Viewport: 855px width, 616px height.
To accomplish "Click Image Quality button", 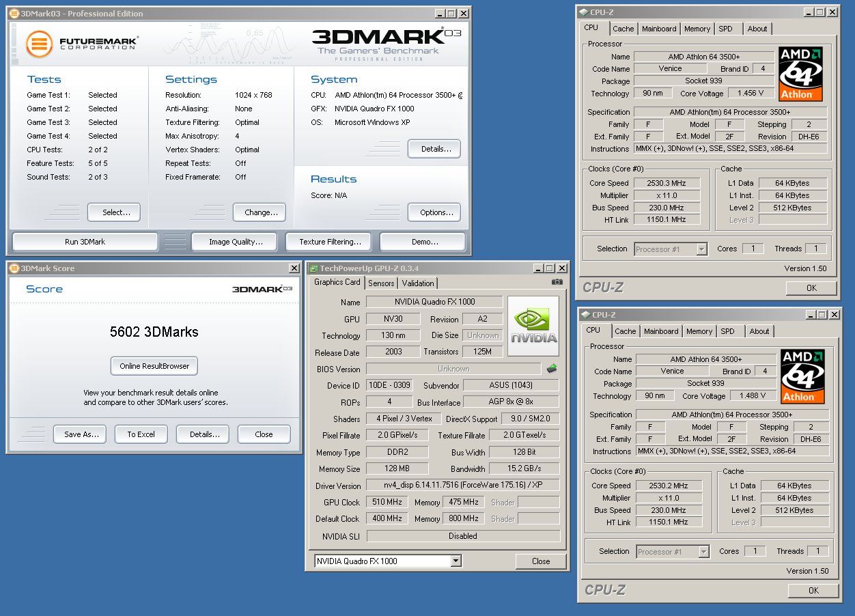I will tap(236, 242).
